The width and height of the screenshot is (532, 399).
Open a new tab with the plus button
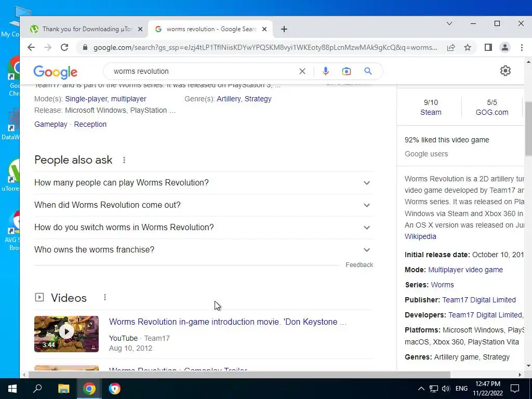click(x=284, y=29)
